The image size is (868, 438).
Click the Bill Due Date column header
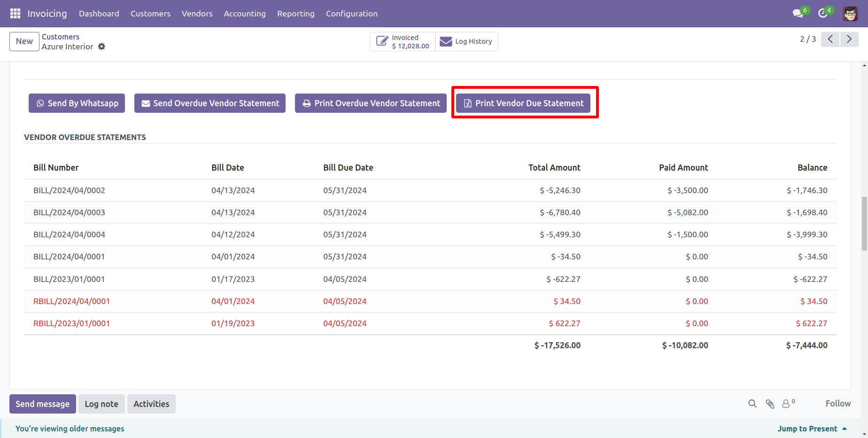pyautogui.click(x=348, y=168)
